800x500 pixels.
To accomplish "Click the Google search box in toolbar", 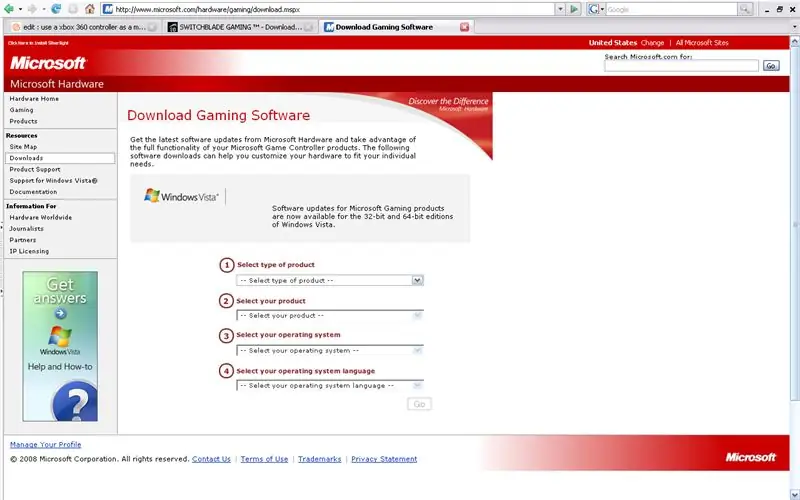I will click(x=671, y=9).
